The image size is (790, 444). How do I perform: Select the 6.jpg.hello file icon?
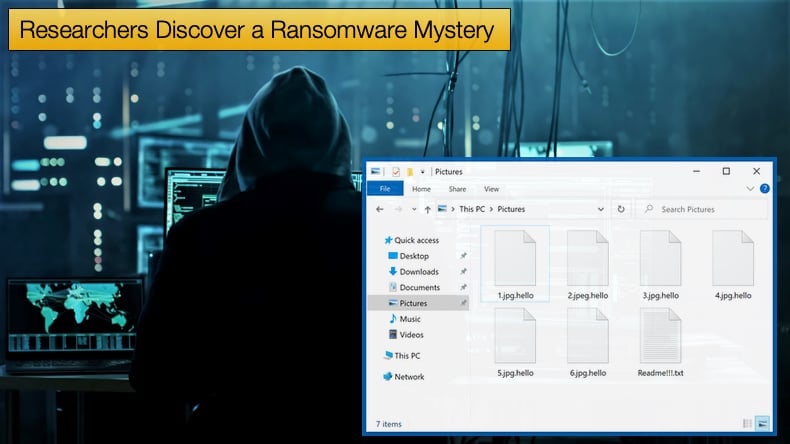click(x=587, y=336)
